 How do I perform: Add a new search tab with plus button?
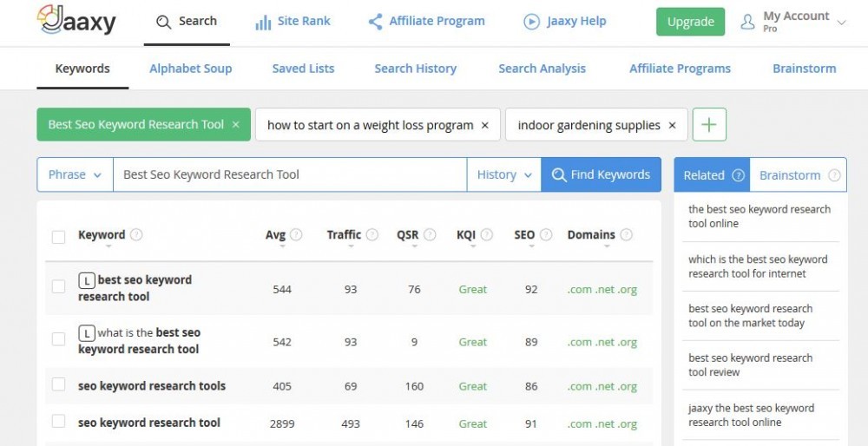[x=709, y=124]
